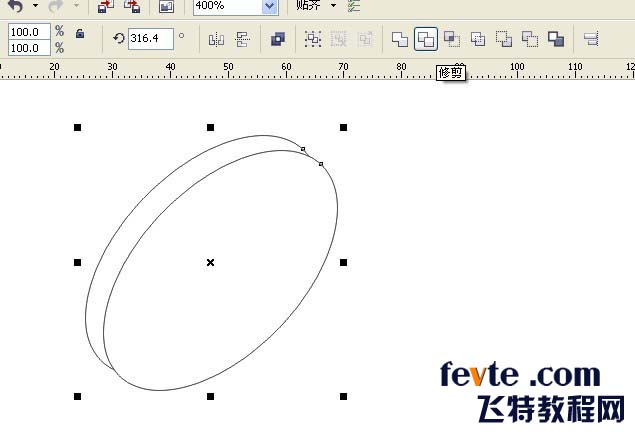Open the redo history dropdown arrow
635x432 pixels.
(x=76, y=6)
